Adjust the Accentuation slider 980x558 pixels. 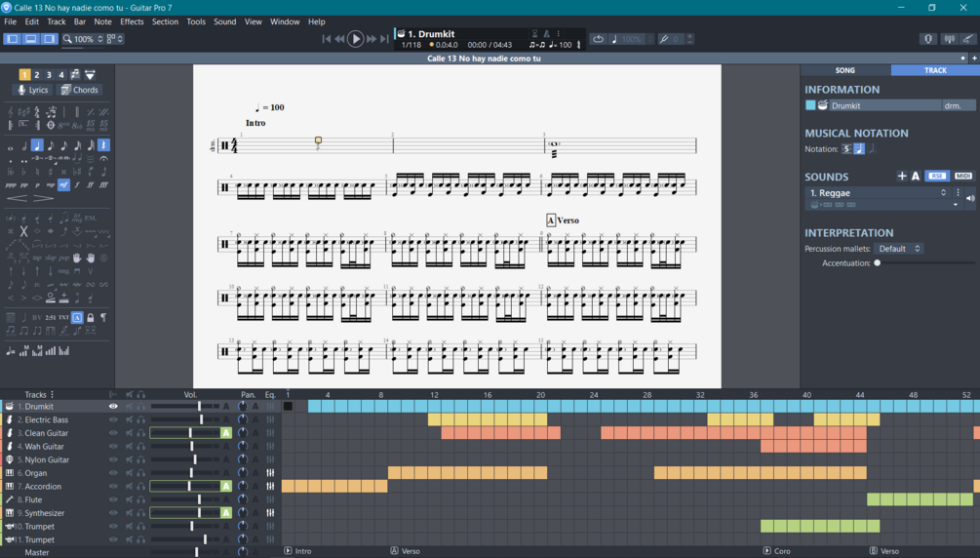[x=924, y=263]
